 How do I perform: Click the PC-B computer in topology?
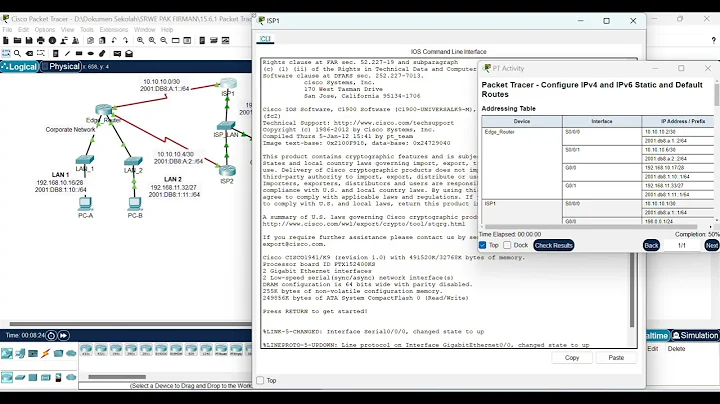tap(135, 203)
